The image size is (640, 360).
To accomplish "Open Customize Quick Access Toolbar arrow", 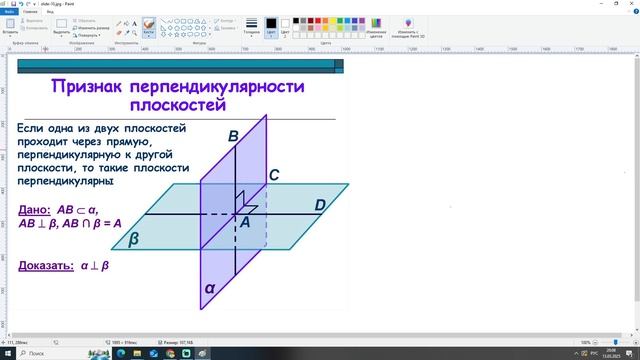I will [x=34, y=4].
